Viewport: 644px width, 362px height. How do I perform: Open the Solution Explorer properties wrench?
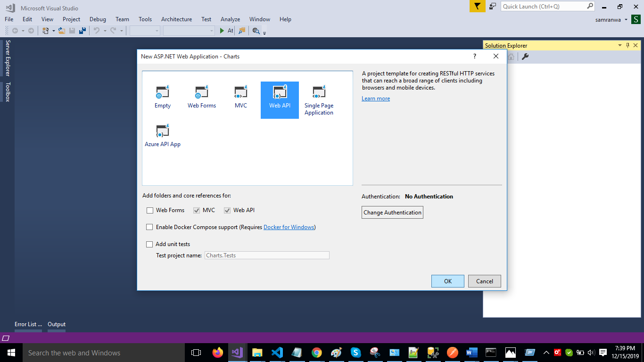(525, 57)
